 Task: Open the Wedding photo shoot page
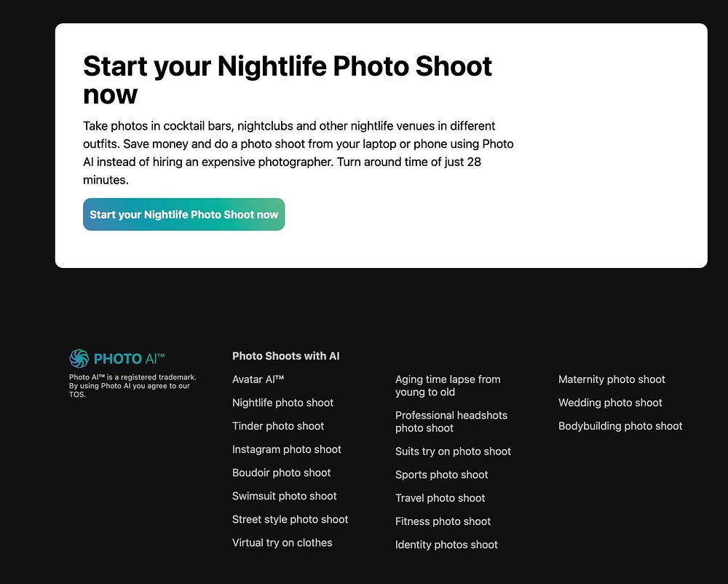click(x=610, y=403)
